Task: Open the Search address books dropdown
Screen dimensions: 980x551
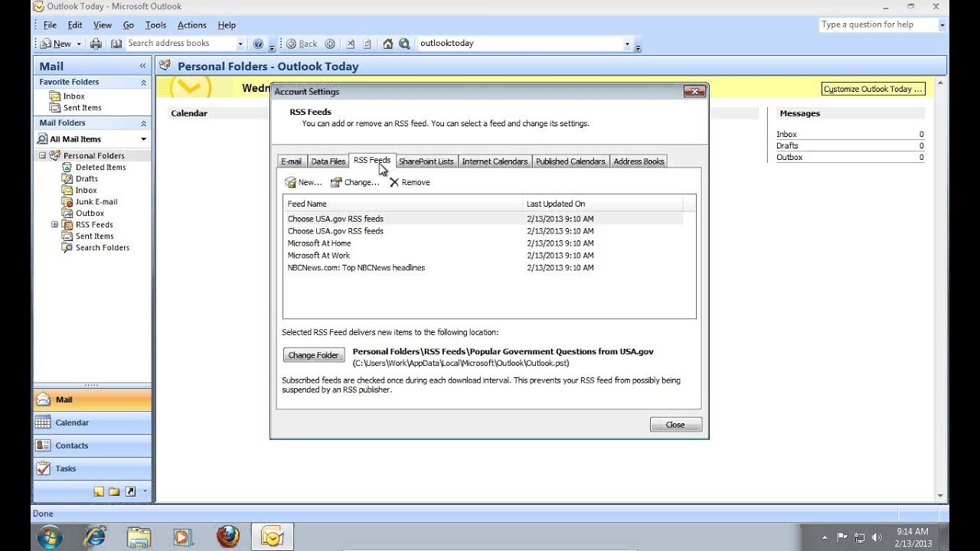Action: 240,44
